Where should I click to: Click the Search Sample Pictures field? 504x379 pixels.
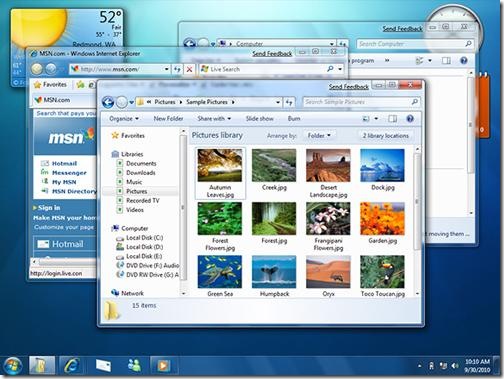click(361, 102)
